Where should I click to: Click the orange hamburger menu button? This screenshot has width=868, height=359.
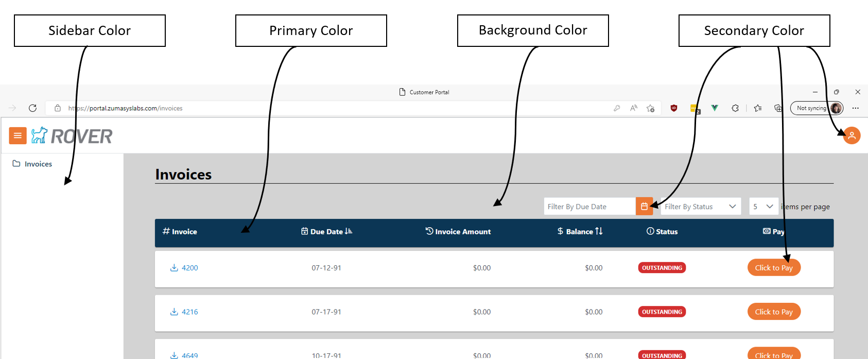click(x=18, y=135)
